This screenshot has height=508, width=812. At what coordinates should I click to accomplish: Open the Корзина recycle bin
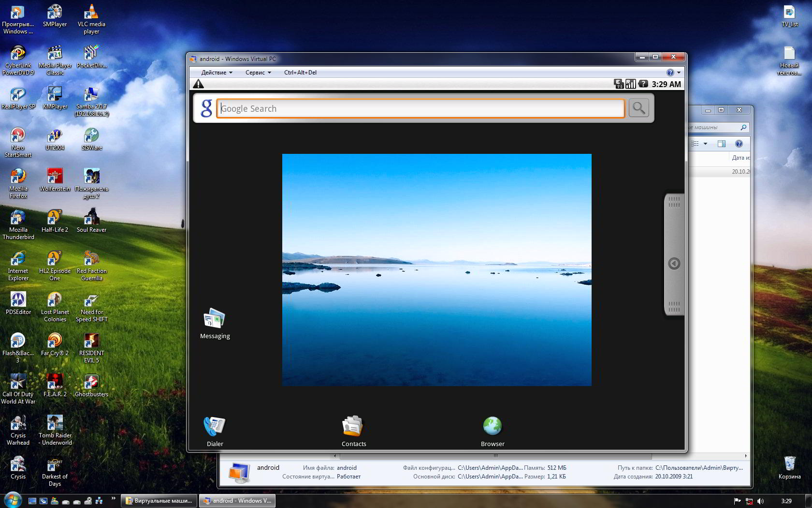click(x=789, y=467)
